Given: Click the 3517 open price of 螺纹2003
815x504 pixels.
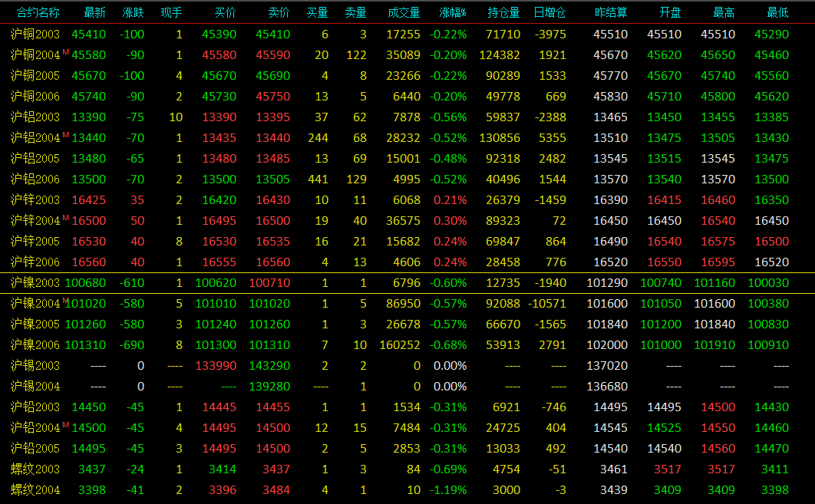Looking at the screenshot, I should pyautogui.click(x=668, y=469).
